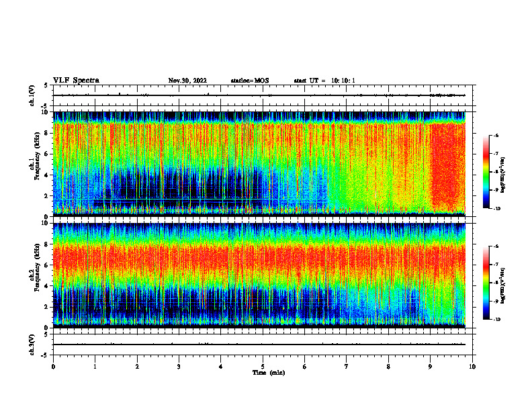Click time axis tick label "4"
The height and width of the screenshot is (411, 532).
point(220,367)
